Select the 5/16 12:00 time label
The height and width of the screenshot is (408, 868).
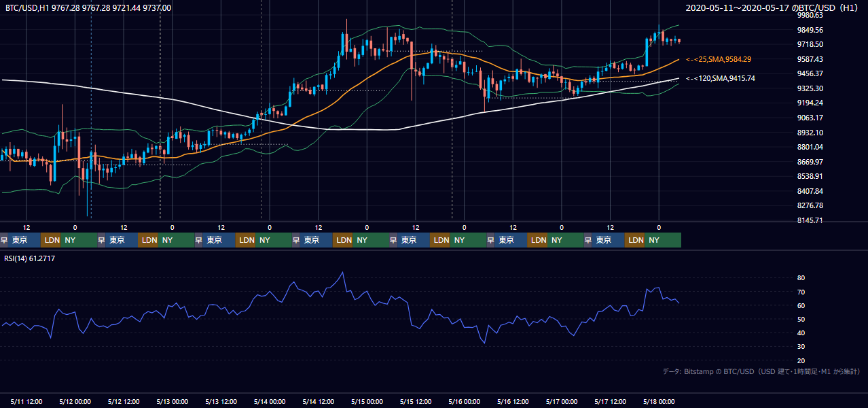pos(513,401)
